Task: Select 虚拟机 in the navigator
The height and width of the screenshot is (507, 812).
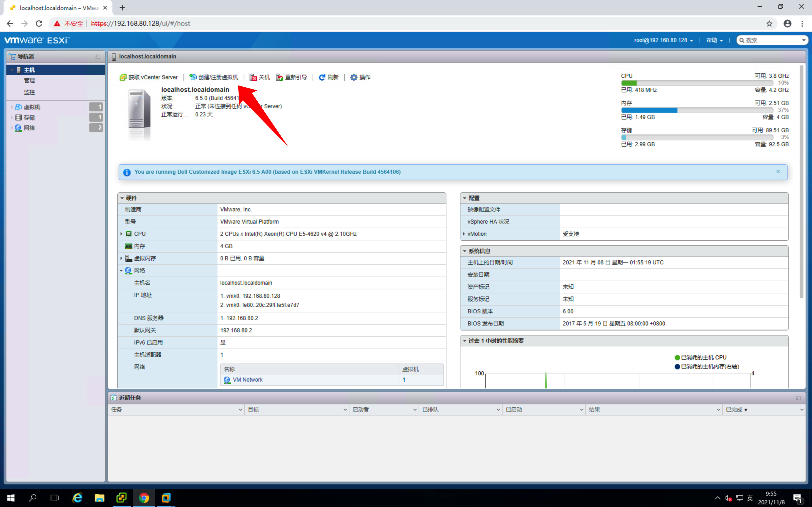Action: (x=32, y=107)
